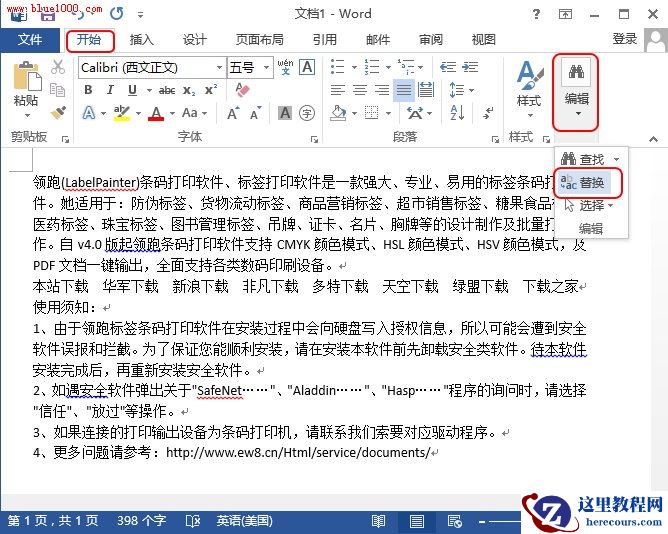This screenshot has height=534, width=668.
Task: Collapse the ribbon with chevron
Action: 654,139
